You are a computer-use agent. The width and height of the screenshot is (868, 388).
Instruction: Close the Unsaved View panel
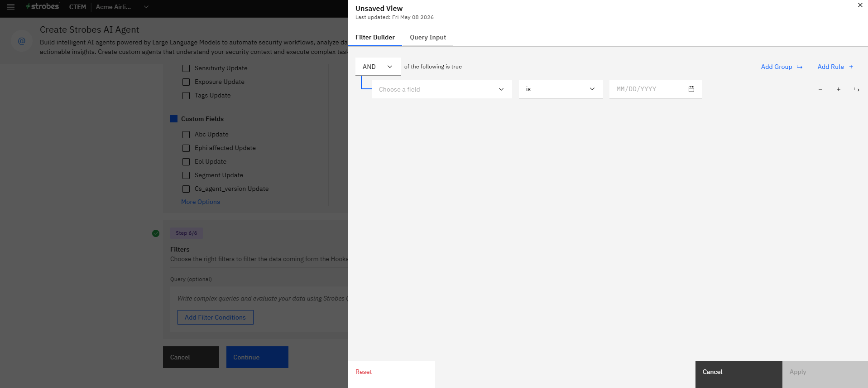coord(860,5)
